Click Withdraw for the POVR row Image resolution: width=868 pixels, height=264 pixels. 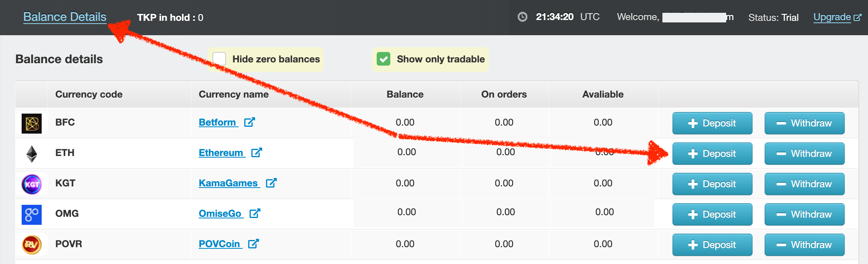click(804, 245)
